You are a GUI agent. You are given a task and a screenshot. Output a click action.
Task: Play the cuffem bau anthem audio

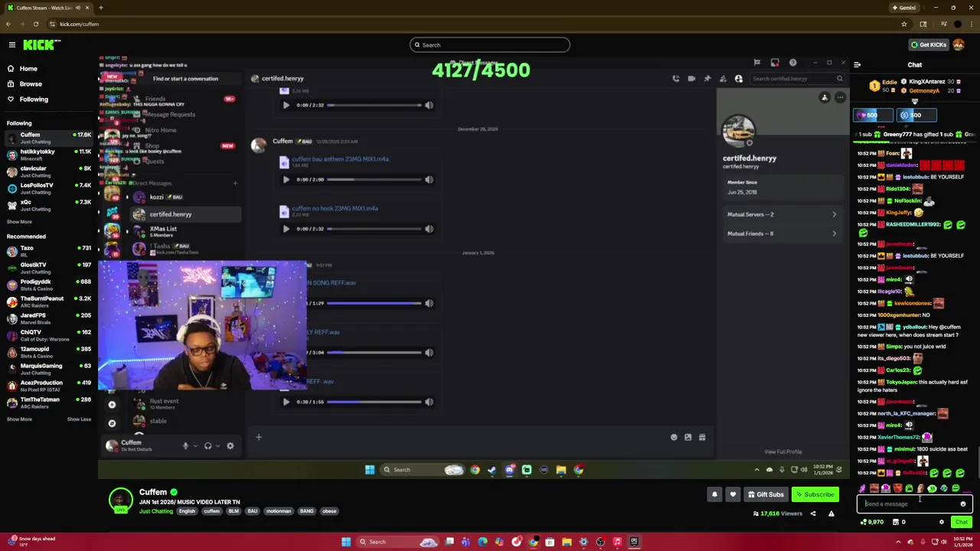coord(286,180)
